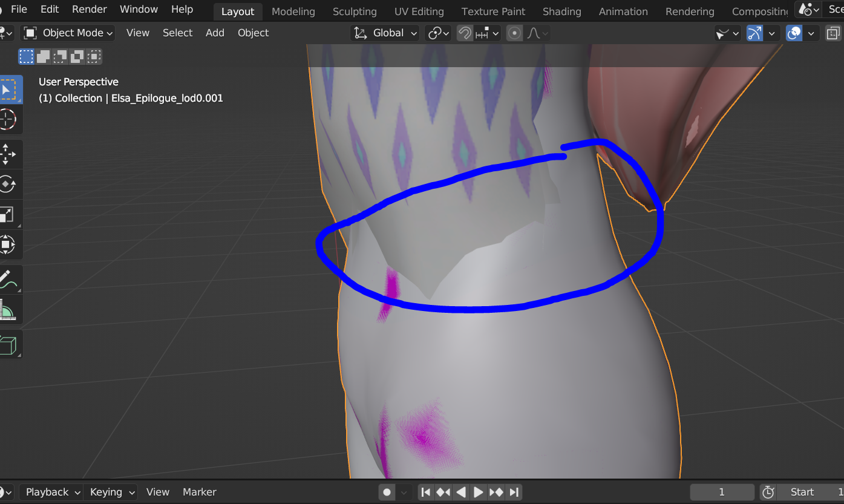844x504 pixels.
Task: Open the Edit menu
Action: 50,9
